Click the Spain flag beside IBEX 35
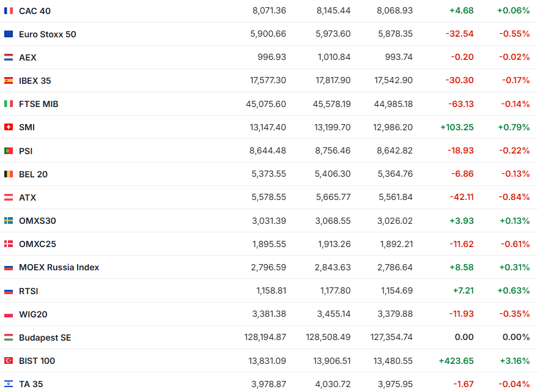Viewport: 538px width, 392px height. (9, 81)
